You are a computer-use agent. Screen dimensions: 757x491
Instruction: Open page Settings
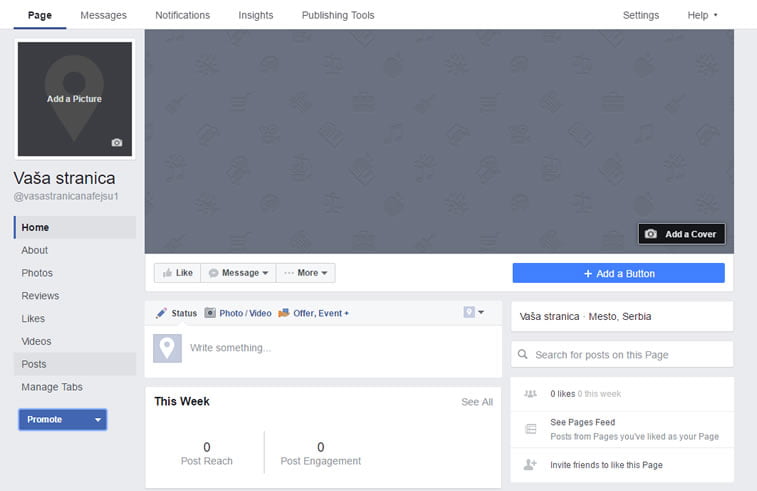641,15
